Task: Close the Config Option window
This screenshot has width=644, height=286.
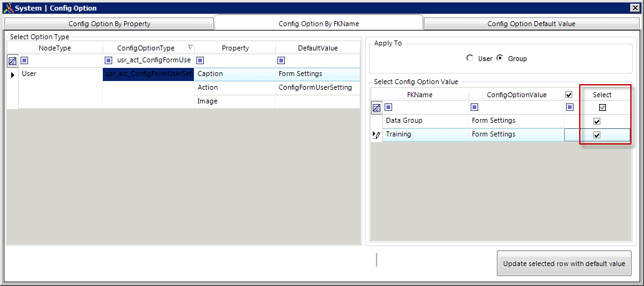Action: point(635,7)
